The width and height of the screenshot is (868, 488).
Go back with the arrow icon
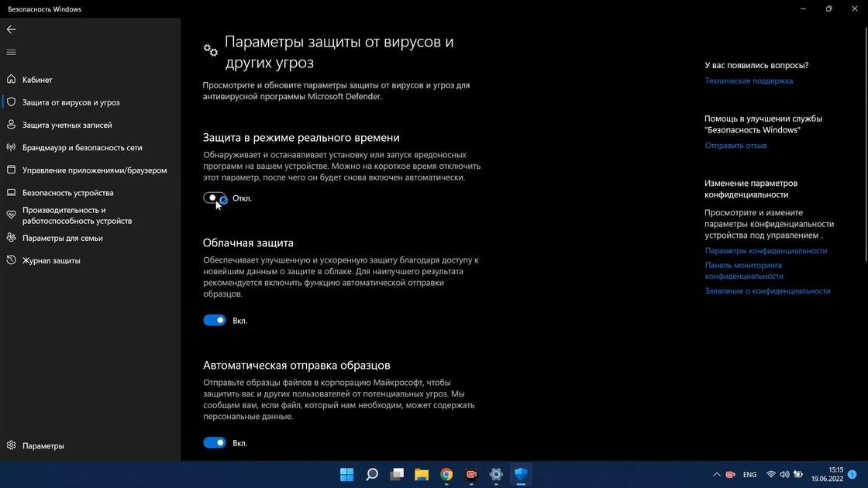[11, 29]
